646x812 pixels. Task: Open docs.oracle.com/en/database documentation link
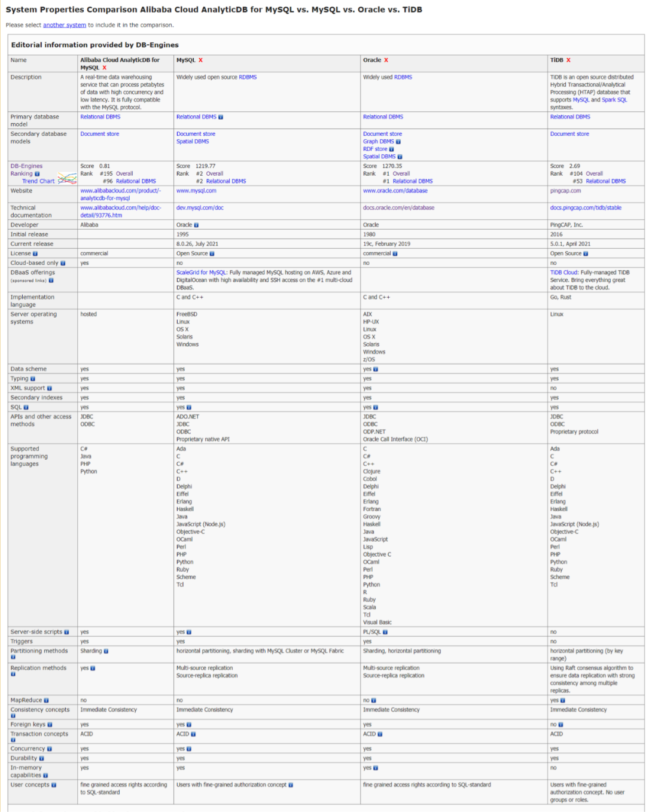tap(399, 208)
